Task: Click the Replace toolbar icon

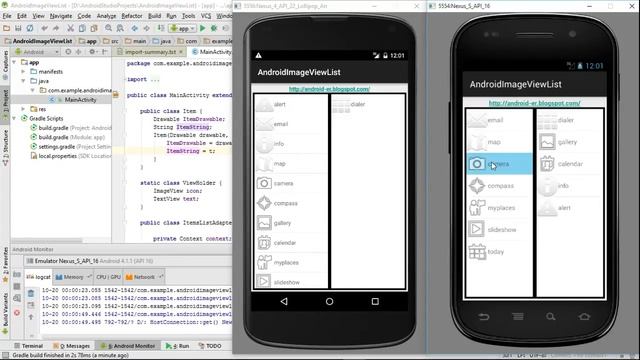Action: pyautogui.click(x=120, y=28)
